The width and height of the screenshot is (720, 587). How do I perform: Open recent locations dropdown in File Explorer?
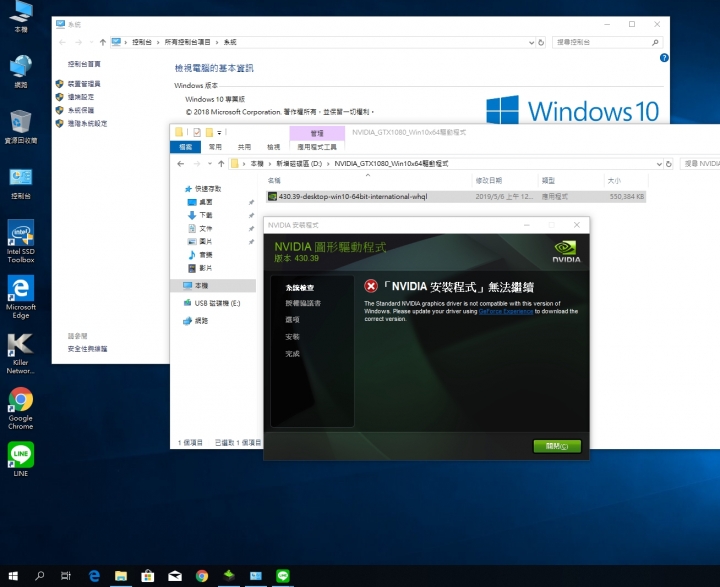coord(209,164)
